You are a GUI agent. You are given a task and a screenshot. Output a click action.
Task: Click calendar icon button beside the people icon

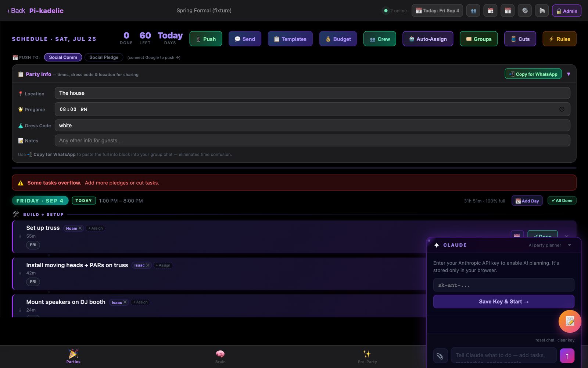click(491, 11)
